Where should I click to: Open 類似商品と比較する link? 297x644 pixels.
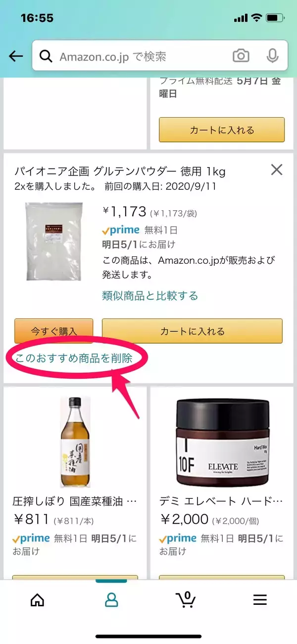pos(150,296)
